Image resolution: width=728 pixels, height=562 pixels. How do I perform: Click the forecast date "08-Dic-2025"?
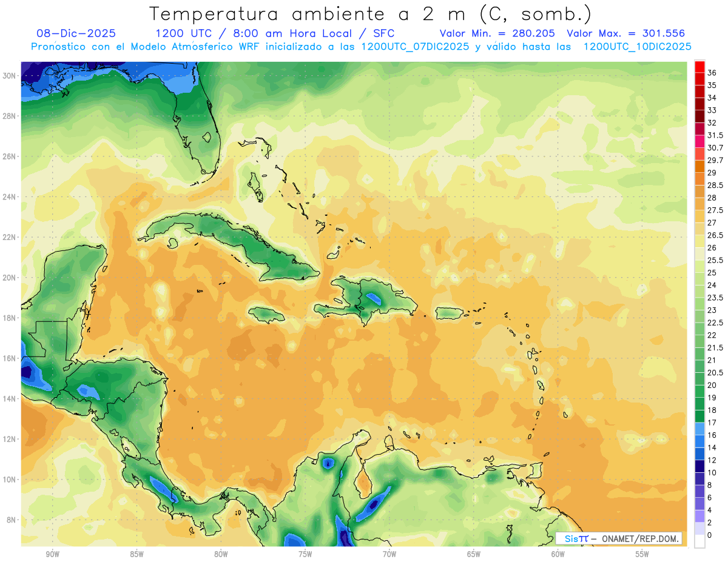point(76,33)
